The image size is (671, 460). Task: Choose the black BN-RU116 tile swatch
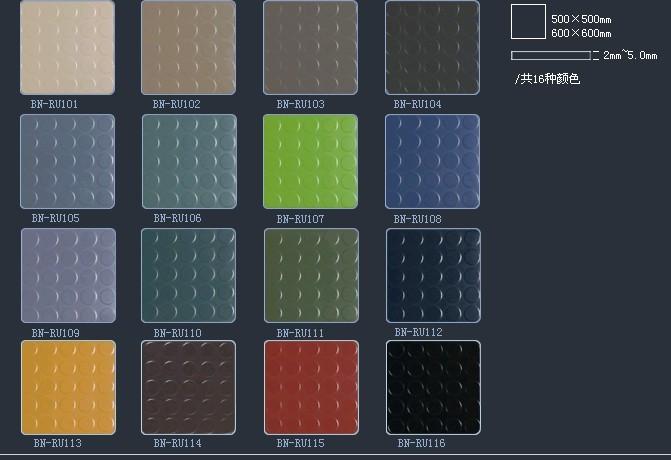(433, 388)
